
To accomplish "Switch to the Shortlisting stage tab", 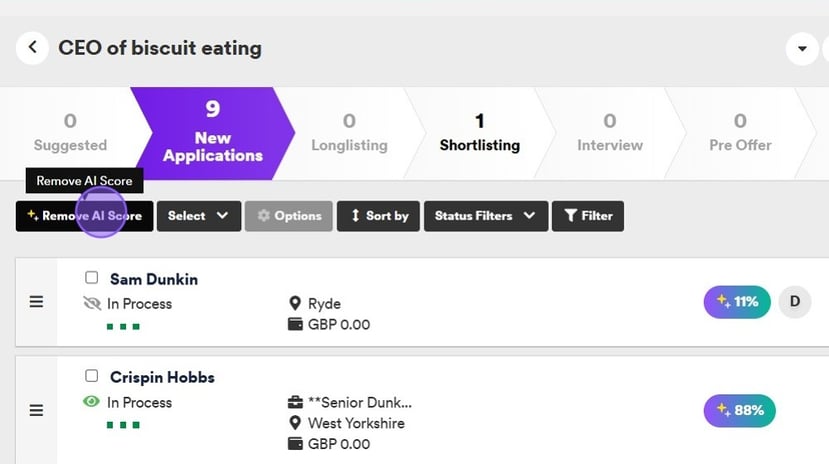I will [x=479, y=133].
